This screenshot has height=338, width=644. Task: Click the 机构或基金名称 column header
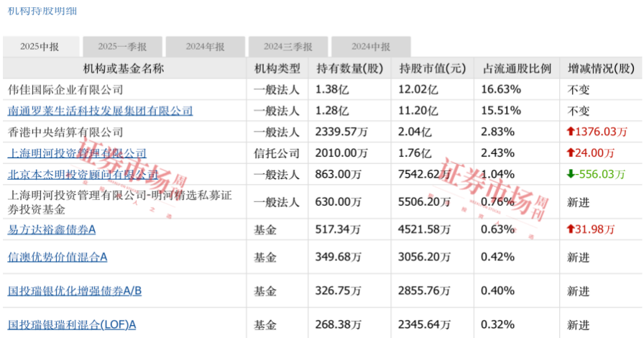tap(124, 69)
